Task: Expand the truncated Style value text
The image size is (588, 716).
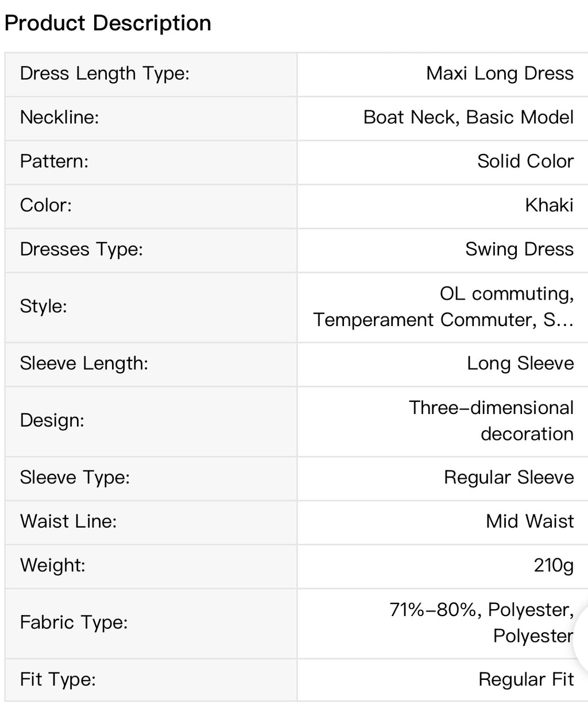Action: 443,307
